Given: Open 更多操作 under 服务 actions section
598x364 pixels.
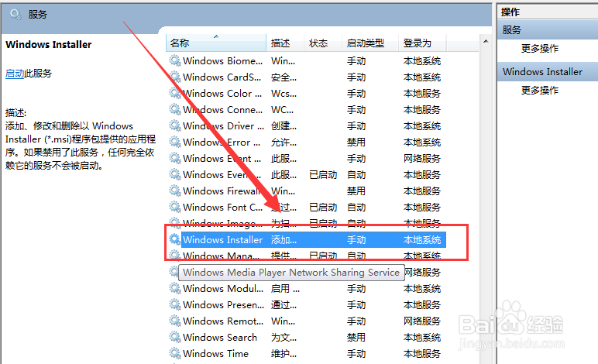Looking at the screenshot, I should pos(540,49).
